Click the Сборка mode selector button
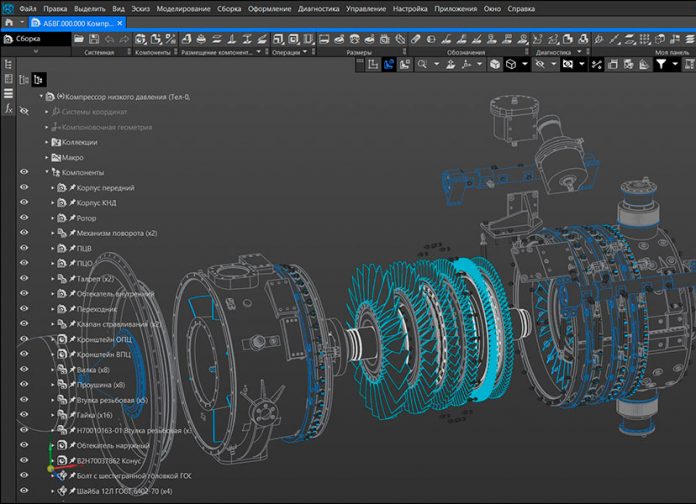696x504 pixels. 35,39
